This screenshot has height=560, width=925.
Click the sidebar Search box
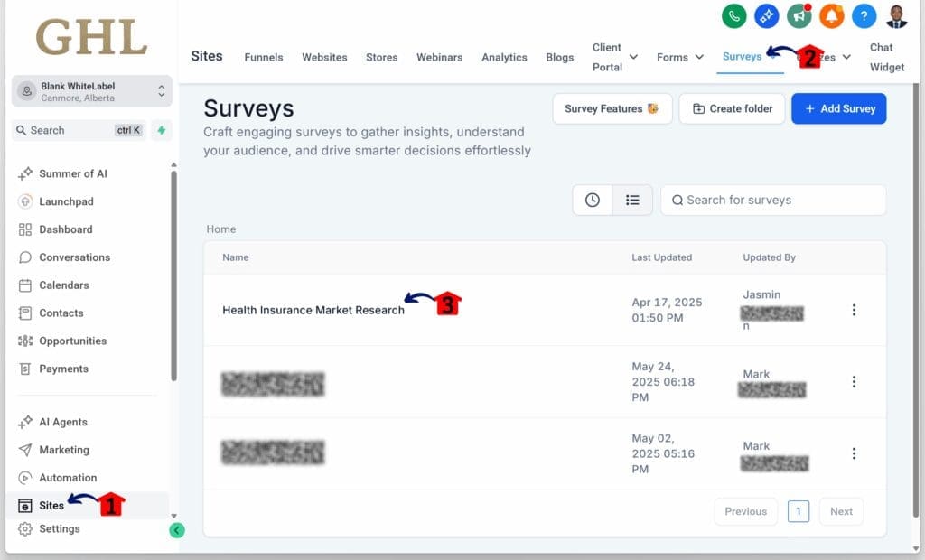pos(79,130)
